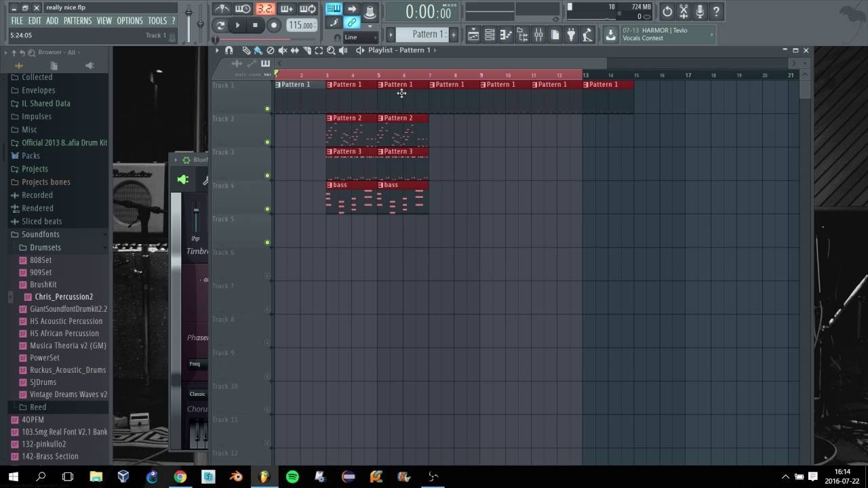Open the VIEW menu

click(x=104, y=21)
